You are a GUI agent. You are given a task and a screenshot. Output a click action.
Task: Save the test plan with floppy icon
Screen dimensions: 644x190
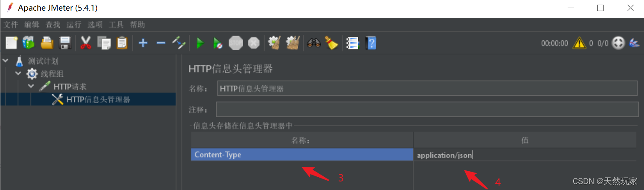pos(64,43)
